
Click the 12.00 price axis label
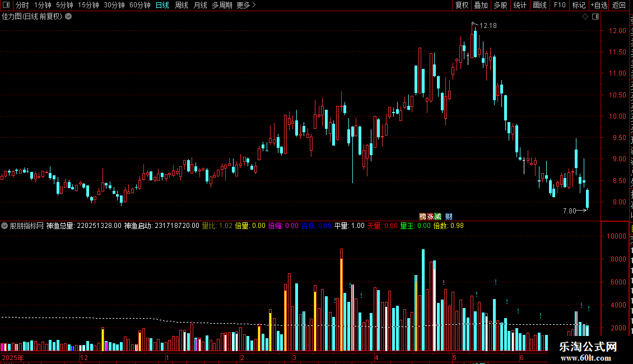click(x=617, y=31)
